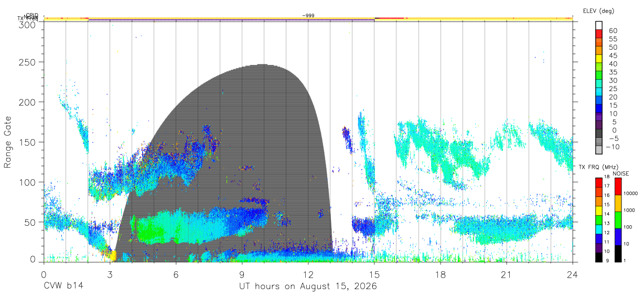Viewport: 644px width, 297px height.
Task: Click y-axis tick label '250'
Action: pyautogui.click(x=27, y=62)
